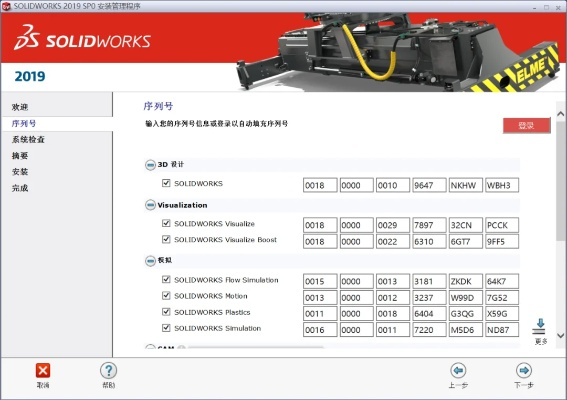Toggle SOLIDWORKS Motion checkbox
Screen dimensions: 567x400
point(166,295)
